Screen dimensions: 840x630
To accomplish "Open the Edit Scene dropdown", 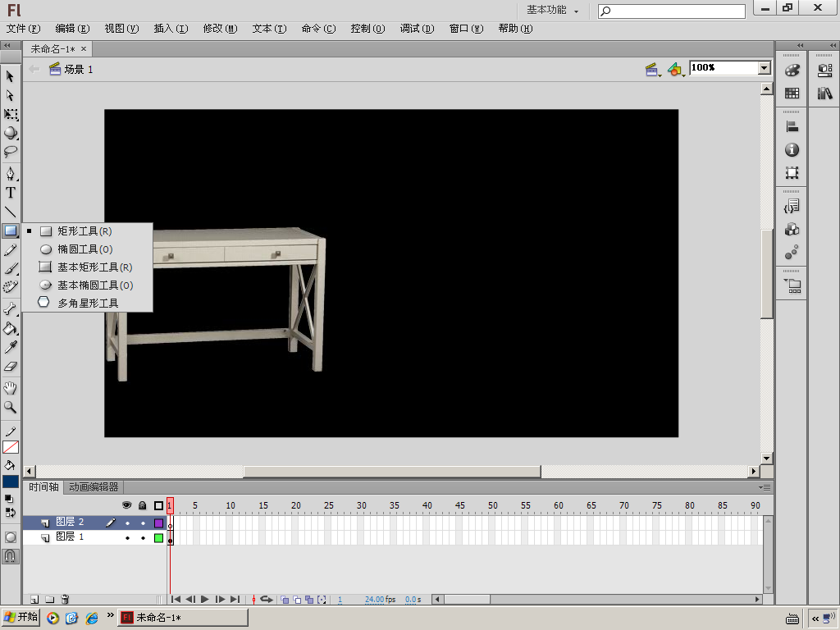I will pos(652,70).
